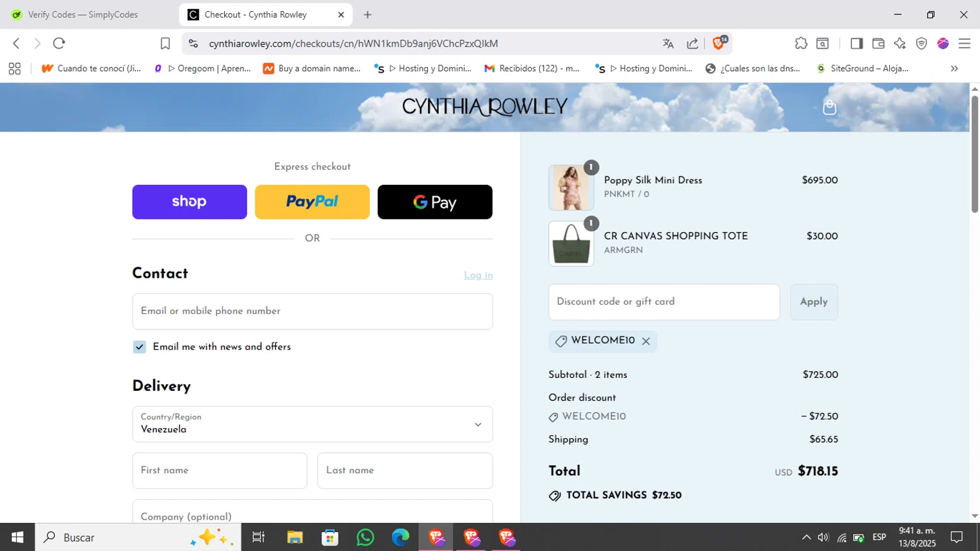Open the shopping bag cart icon
This screenshot has height=551, width=980.
click(x=829, y=107)
